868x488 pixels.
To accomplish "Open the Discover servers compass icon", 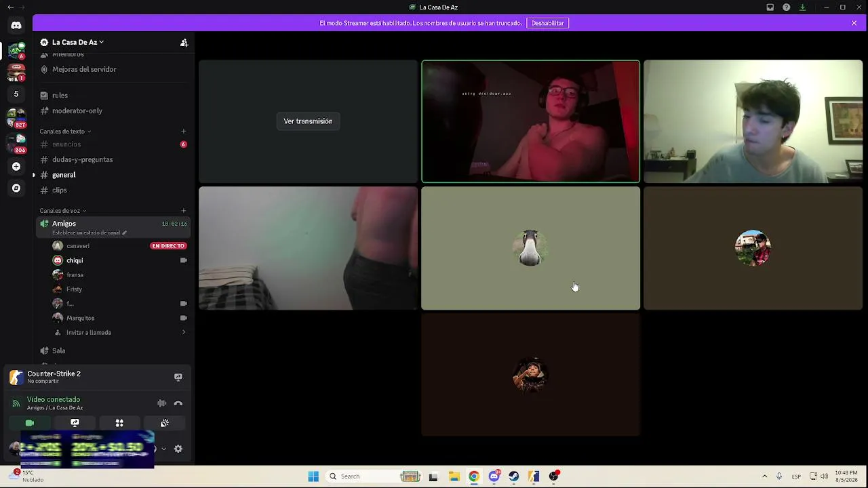I will pos(16,188).
